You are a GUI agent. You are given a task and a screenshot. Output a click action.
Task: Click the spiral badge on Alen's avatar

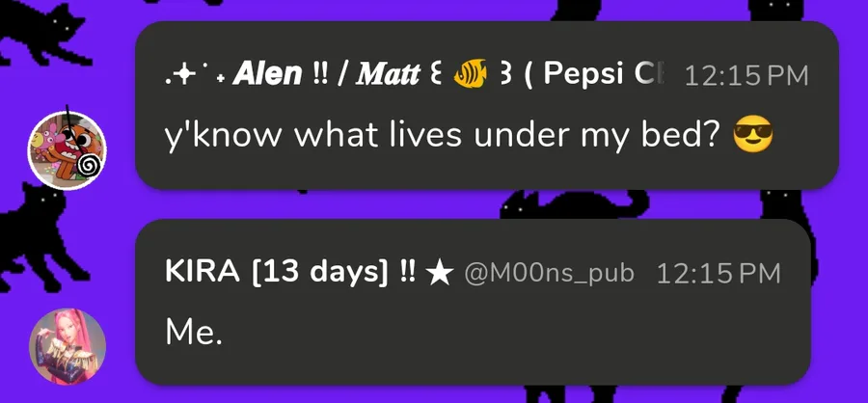(x=88, y=166)
